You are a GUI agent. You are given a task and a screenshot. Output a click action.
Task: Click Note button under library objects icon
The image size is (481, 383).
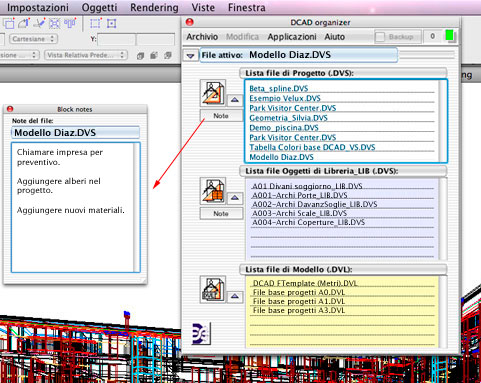click(221, 213)
